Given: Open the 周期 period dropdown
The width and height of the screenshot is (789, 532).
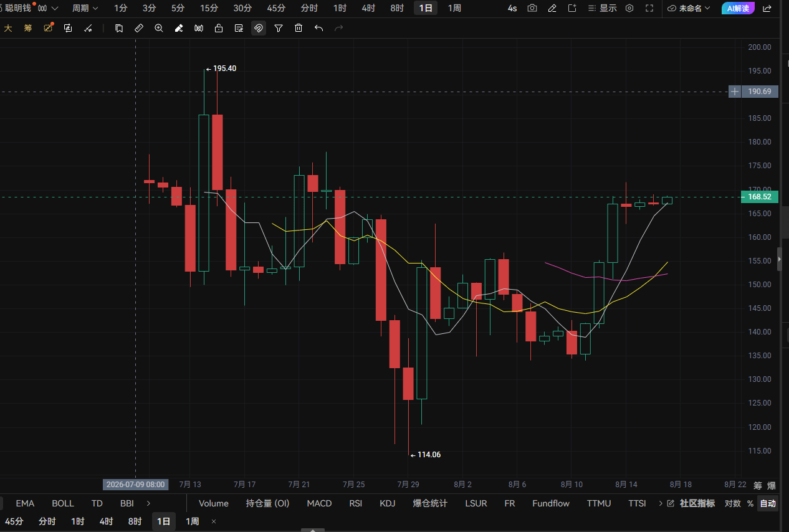Looking at the screenshot, I should point(85,8).
